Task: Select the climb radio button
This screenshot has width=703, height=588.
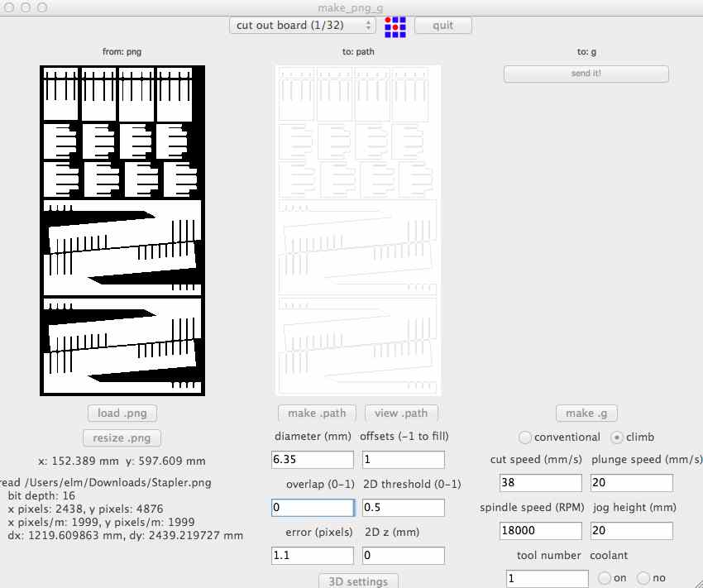Action: (617, 437)
